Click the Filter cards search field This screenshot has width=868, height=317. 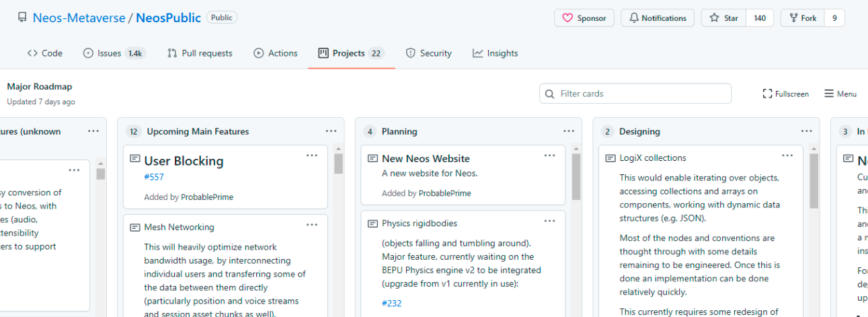(635, 94)
